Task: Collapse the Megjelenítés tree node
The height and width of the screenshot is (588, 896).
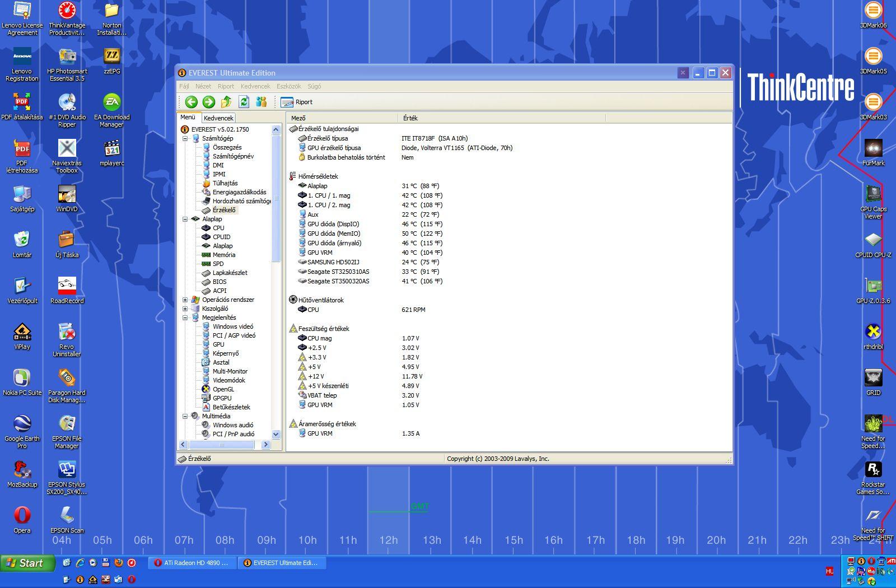Action: pos(185,318)
